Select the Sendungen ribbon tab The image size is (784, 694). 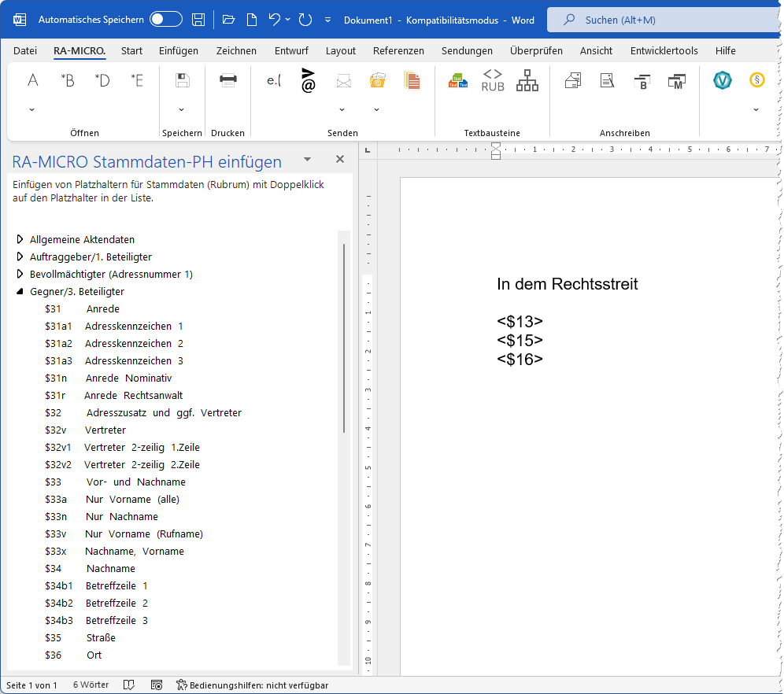[467, 50]
